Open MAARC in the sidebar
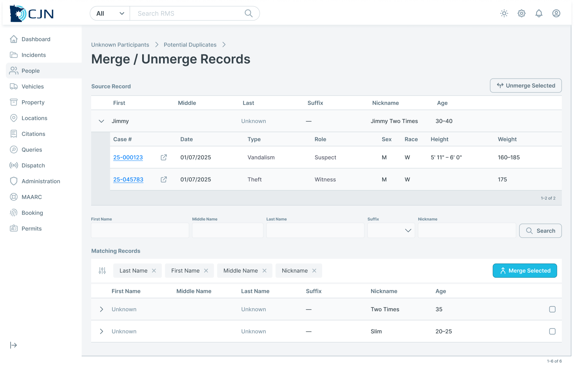Image resolution: width=588 pixels, height=365 pixels. tap(44, 197)
